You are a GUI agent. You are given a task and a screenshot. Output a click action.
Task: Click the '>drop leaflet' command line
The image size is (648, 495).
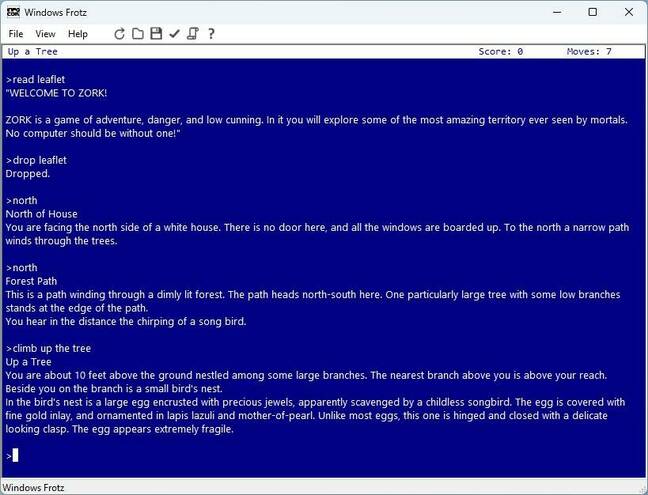(x=36, y=160)
